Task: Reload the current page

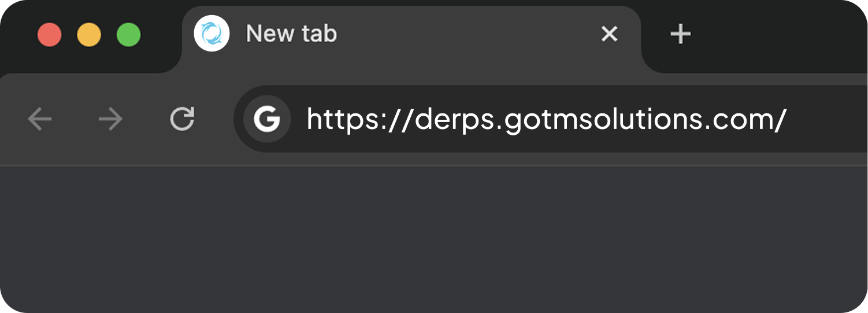Action: pos(182,119)
